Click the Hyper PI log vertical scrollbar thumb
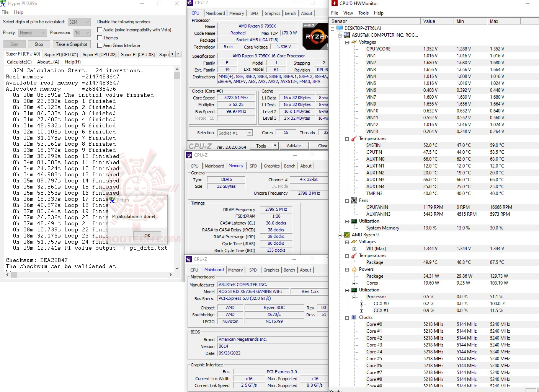This screenshot has height=392, width=539. 177,75
